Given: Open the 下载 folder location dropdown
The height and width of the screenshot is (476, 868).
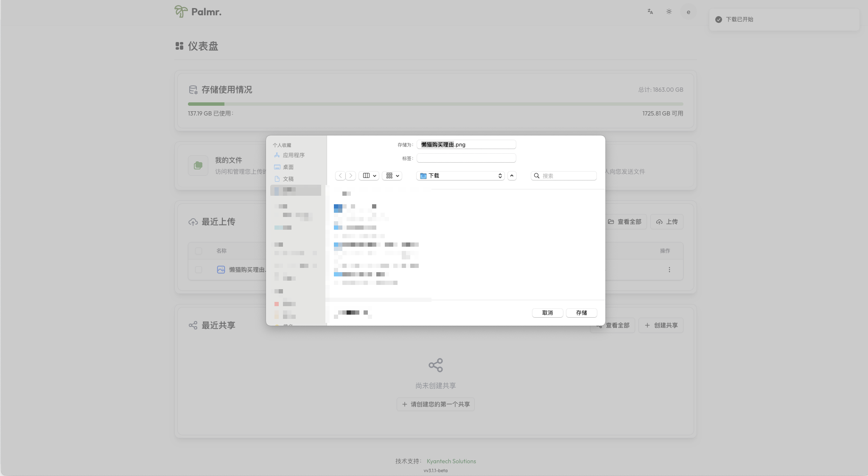Looking at the screenshot, I should [461, 176].
